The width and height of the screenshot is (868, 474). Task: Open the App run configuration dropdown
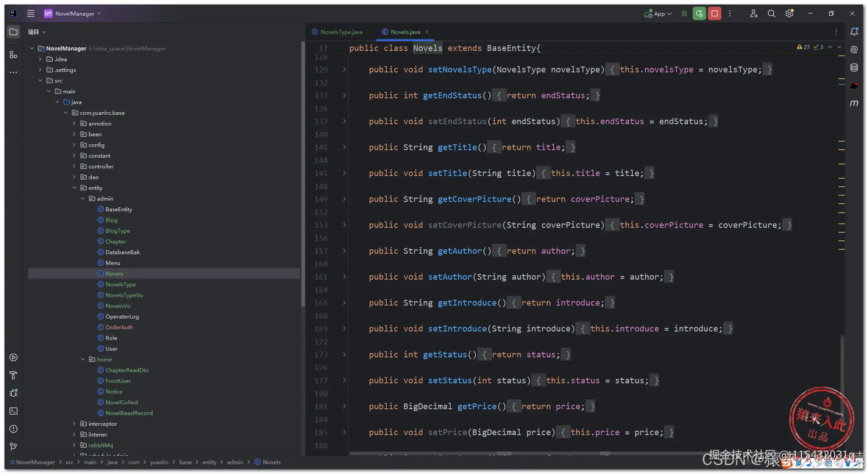pos(658,13)
